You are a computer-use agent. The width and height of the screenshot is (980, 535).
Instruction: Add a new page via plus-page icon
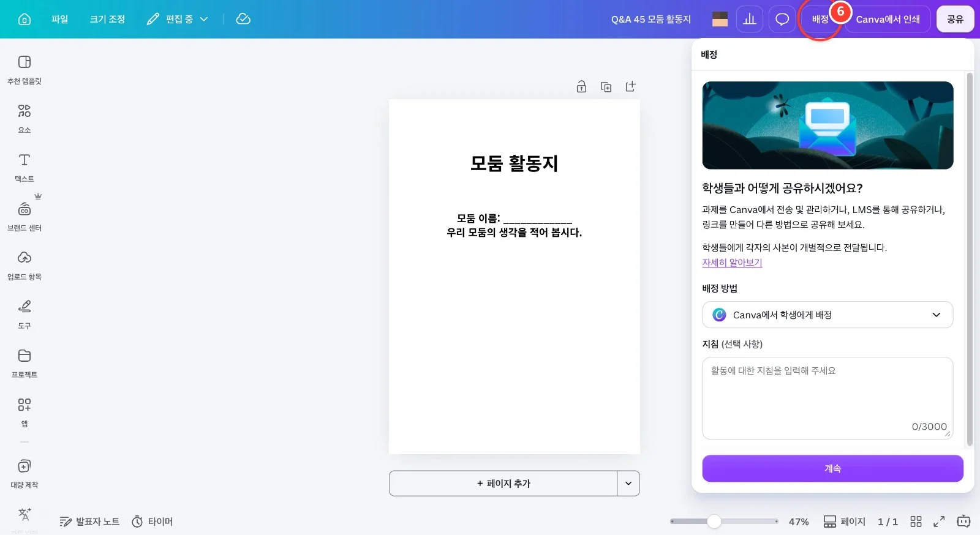pos(630,87)
